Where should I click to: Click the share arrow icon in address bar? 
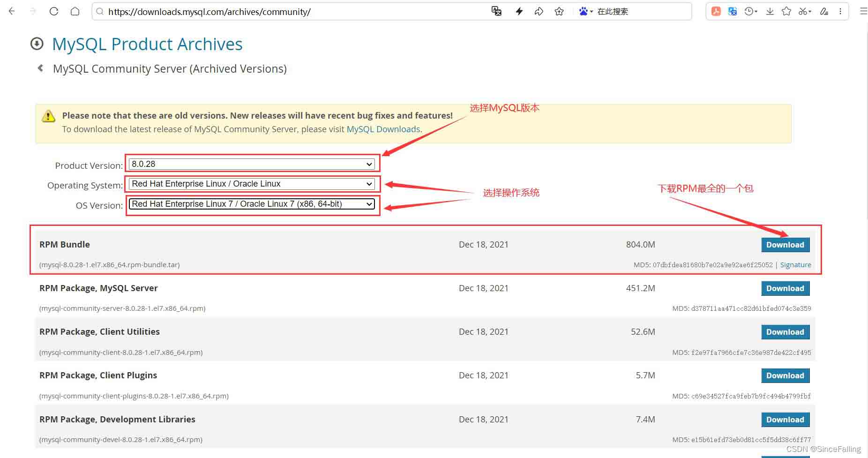[539, 11]
